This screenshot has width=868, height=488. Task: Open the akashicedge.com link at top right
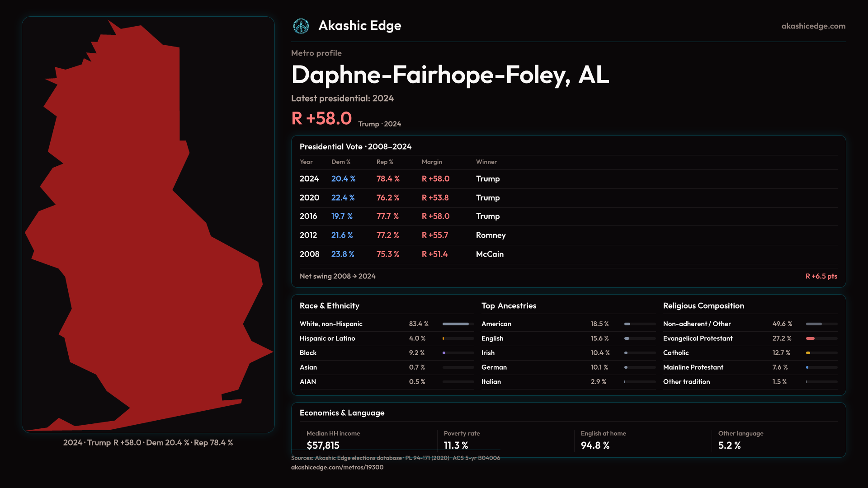813,26
